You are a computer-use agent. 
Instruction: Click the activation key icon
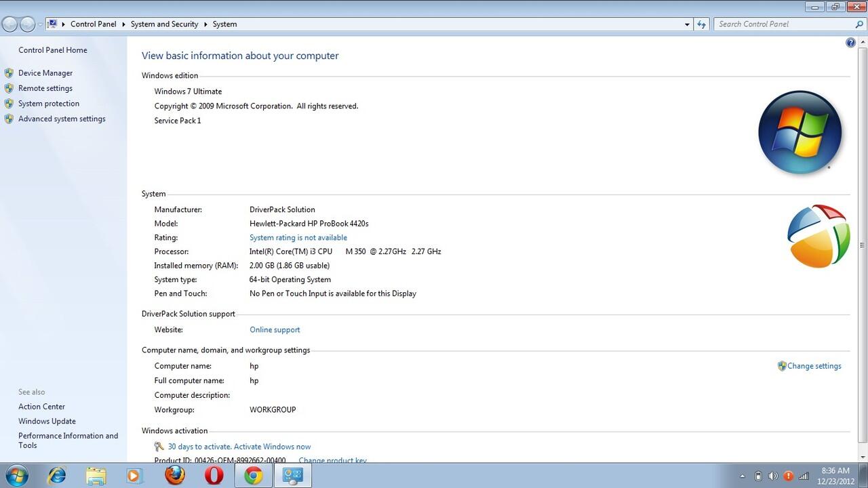(x=159, y=447)
